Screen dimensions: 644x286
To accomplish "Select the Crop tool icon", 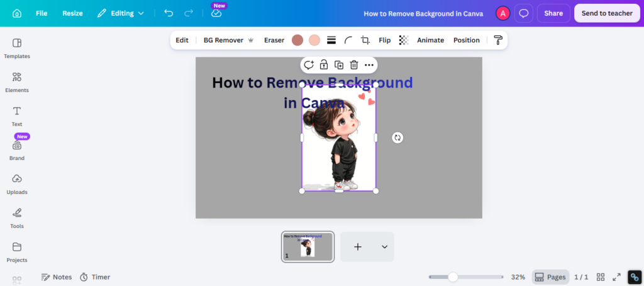I will click(x=365, y=40).
